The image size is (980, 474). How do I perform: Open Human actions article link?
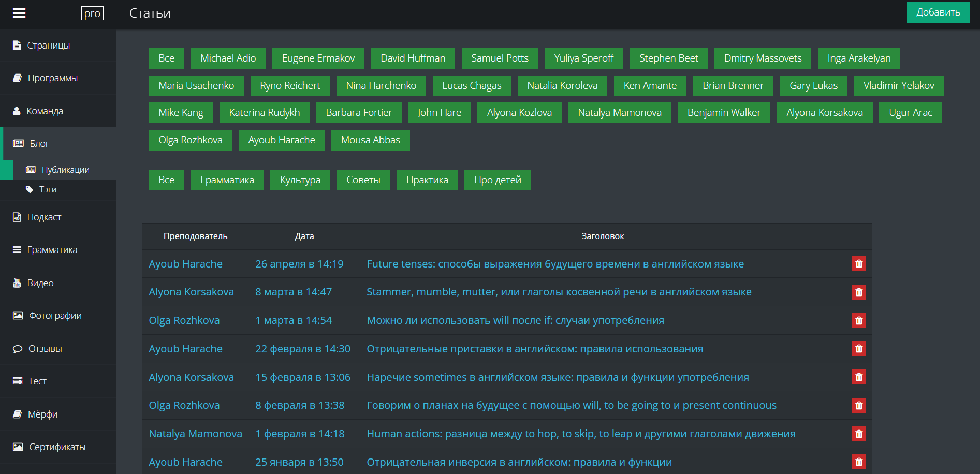(x=581, y=434)
